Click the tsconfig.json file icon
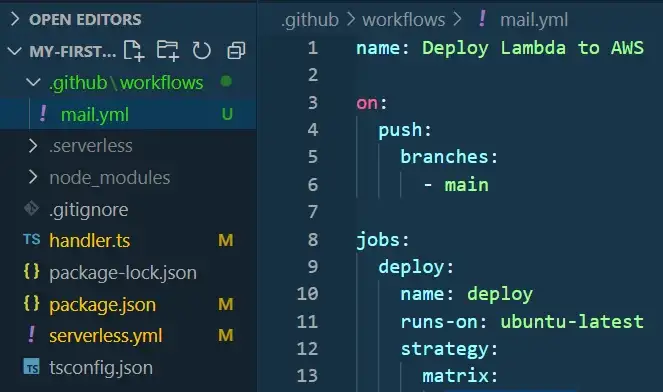 pos(32,367)
